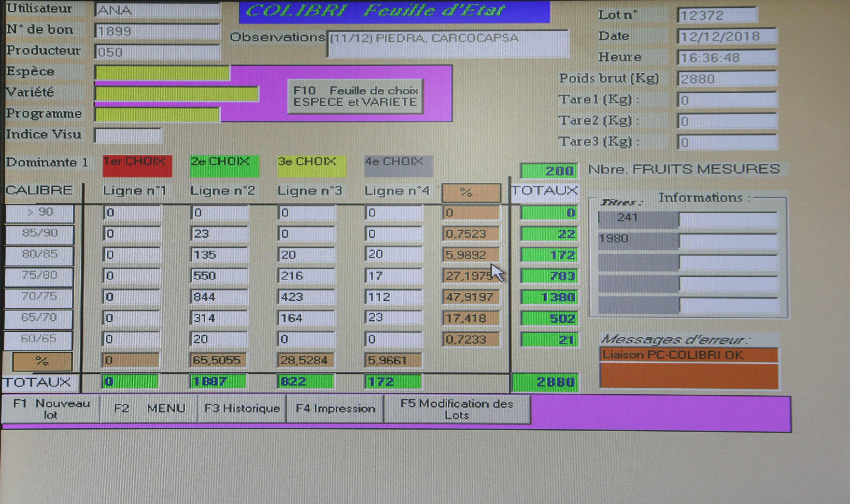
Task: Click the Indice Visu input box
Action: [128, 136]
